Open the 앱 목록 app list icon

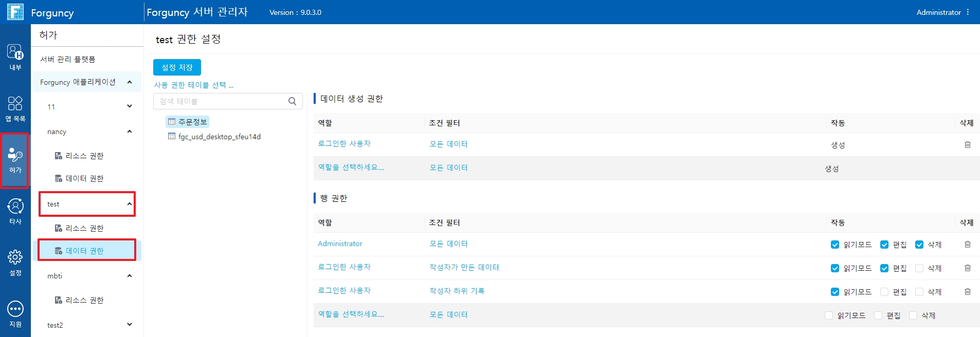pos(15,108)
